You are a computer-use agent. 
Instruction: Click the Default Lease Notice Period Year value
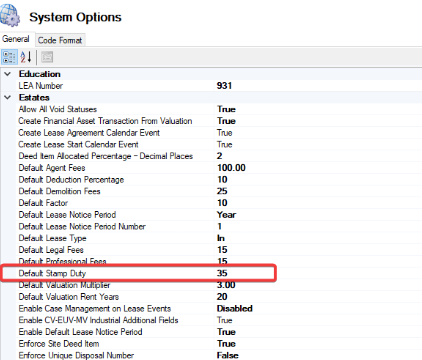226,215
